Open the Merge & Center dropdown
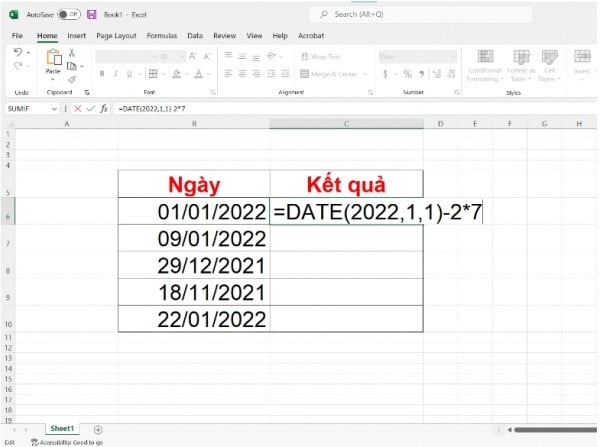Viewport: 600px width, 447px height. tap(365, 74)
